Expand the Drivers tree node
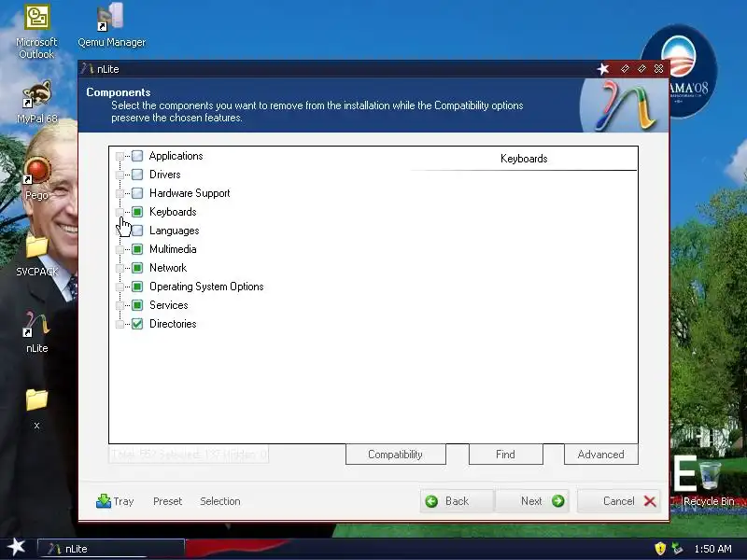Screen dimensions: 747x560 [120, 175]
